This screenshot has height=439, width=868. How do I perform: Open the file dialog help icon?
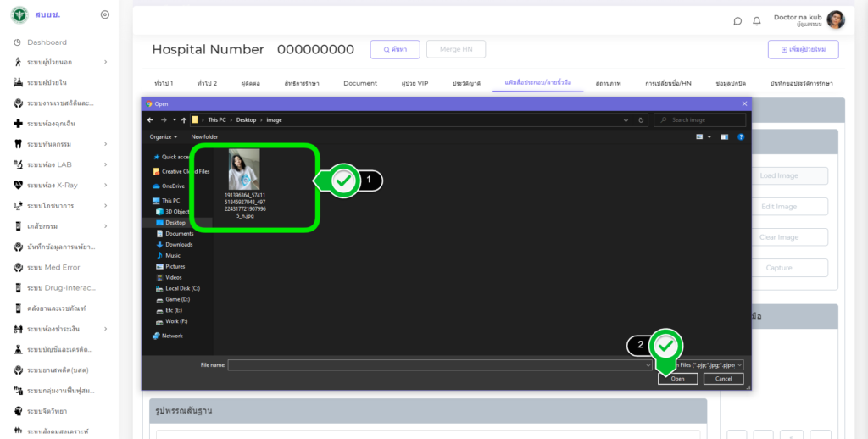741,136
